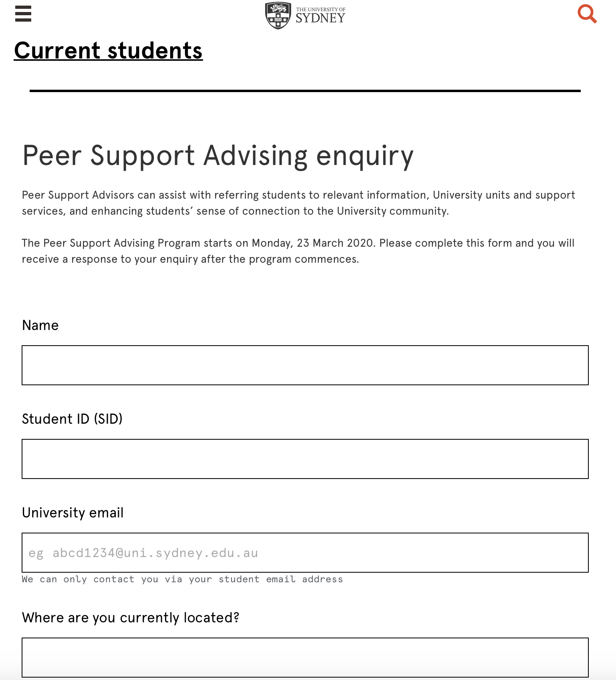This screenshot has width=616, height=680.
Task: Focus the Name input field
Action: pos(305,365)
